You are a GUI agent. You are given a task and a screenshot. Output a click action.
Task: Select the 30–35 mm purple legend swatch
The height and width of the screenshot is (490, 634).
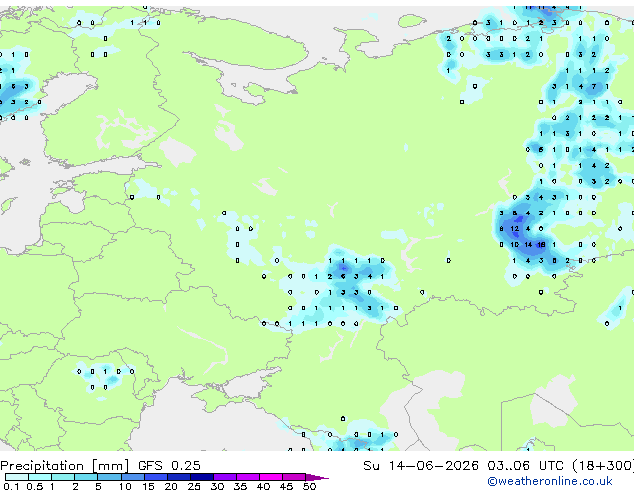tap(225, 477)
